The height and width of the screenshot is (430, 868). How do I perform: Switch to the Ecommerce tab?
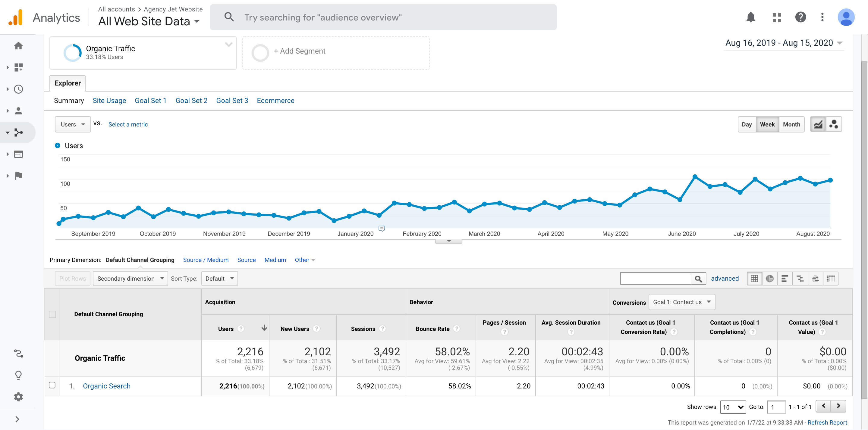[x=276, y=101]
